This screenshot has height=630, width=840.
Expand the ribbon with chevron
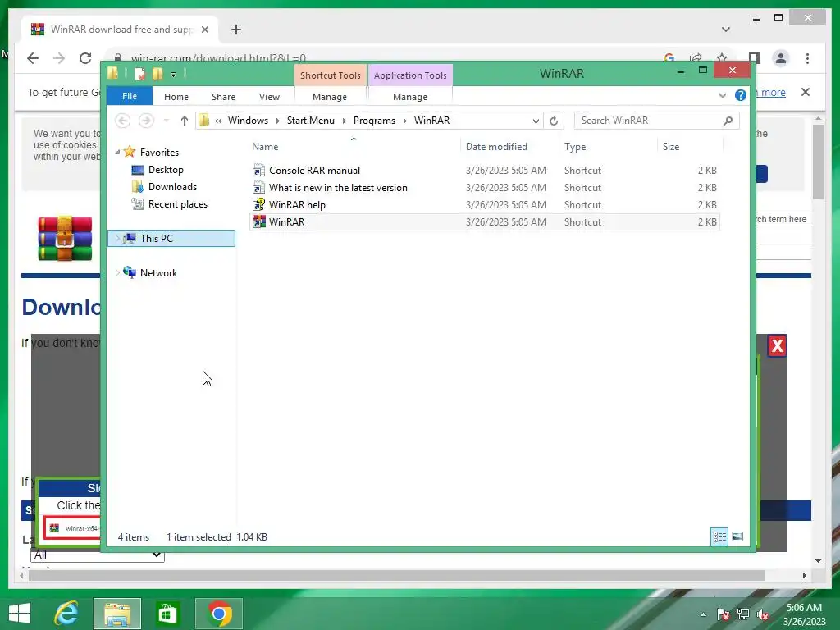pos(722,96)
